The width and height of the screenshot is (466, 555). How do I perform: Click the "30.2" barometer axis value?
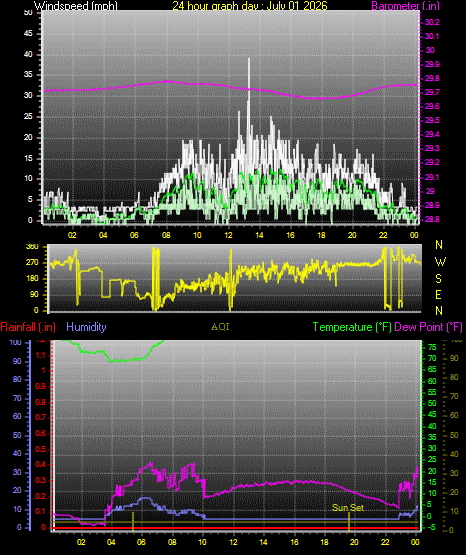coord(432,22)
